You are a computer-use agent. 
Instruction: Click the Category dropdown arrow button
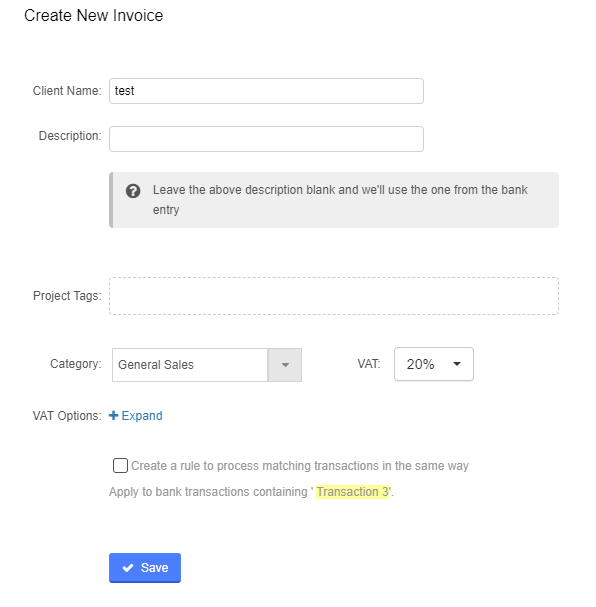[285, 365]
